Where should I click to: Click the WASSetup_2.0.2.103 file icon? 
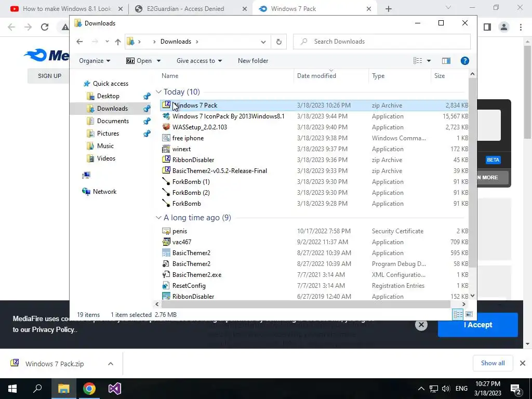click(166, 127)
